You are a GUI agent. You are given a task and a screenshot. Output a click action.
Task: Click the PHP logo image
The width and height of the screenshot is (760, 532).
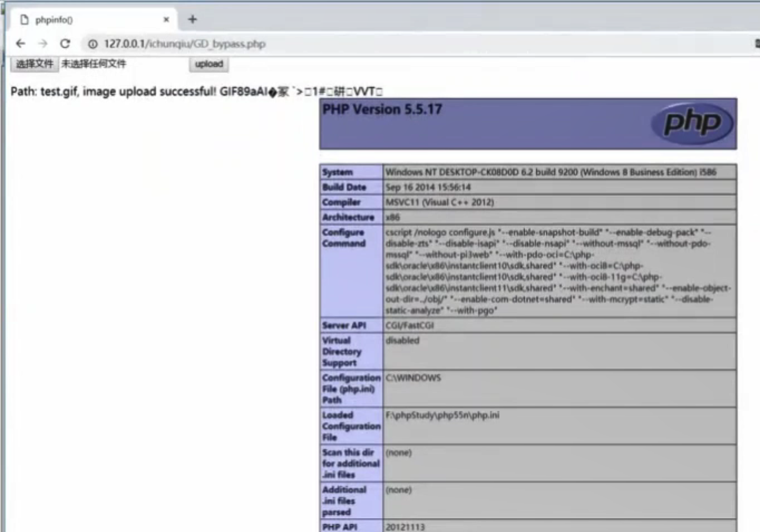pyautogui.click(x=692, y=123)
